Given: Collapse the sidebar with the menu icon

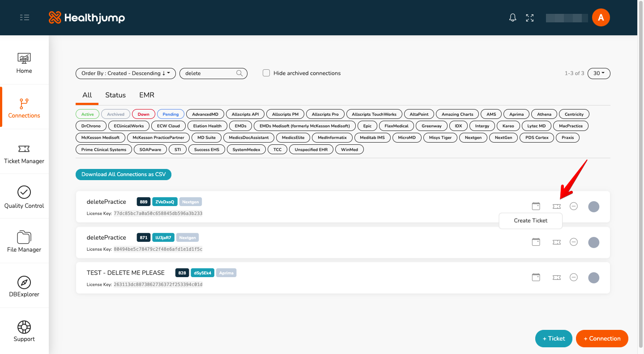Looking at the screenshot, I should [25, 17].
